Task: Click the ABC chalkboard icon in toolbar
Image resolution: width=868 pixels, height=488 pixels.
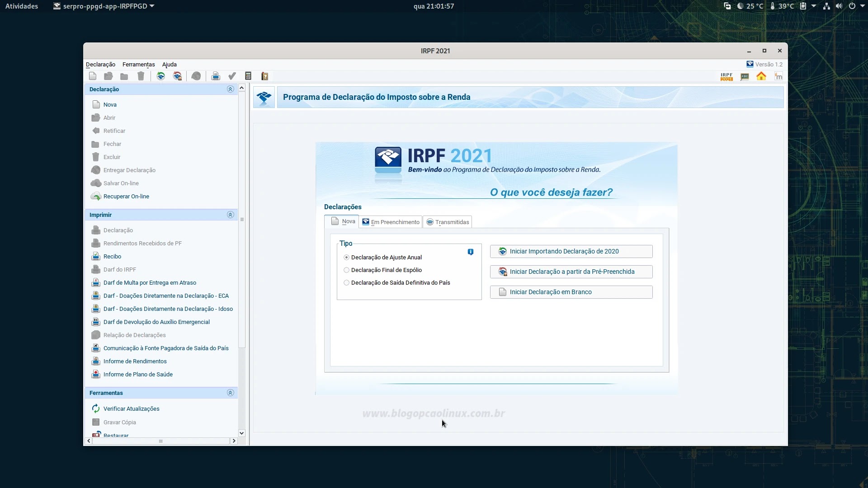Action: 745,76
